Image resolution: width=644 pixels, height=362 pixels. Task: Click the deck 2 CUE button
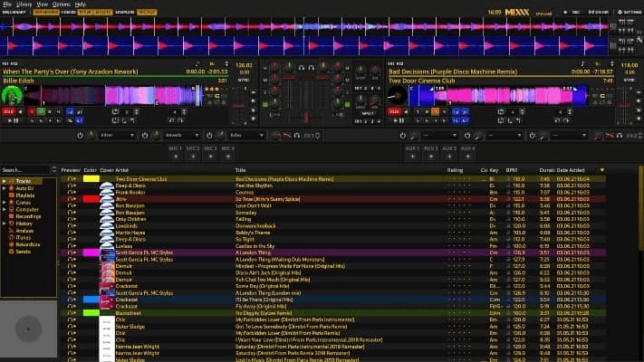tap(394, 111)
